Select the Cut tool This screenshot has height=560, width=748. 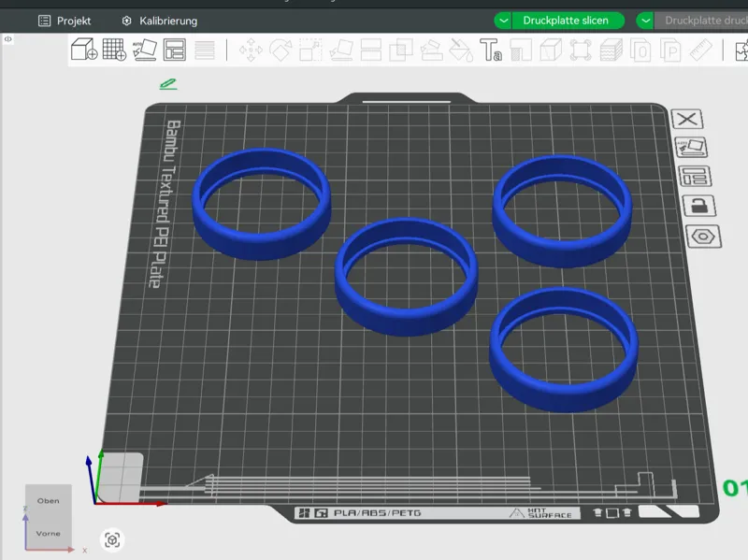[370, 50]
